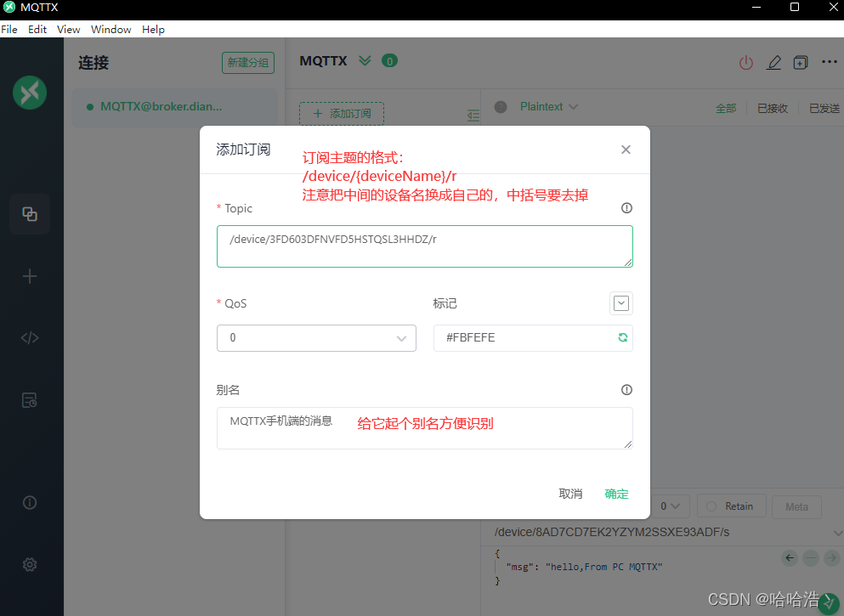Open the Window menu
The width and height of the screenshot is (844, 616).
110,30
